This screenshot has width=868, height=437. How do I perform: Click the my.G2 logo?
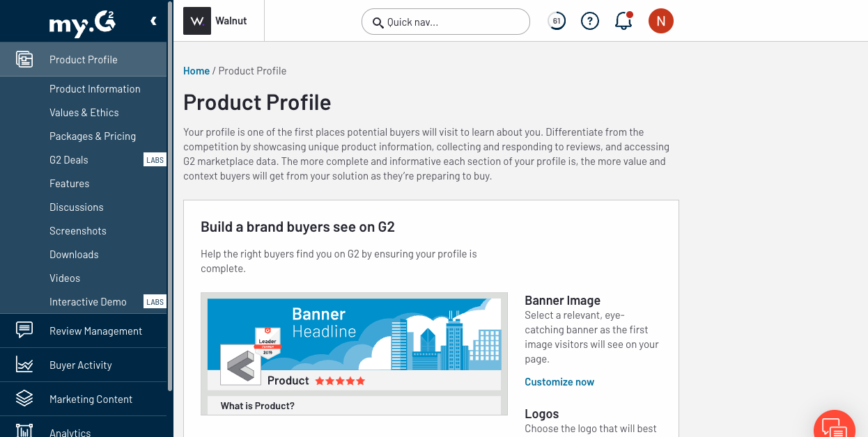click(82, 23)
